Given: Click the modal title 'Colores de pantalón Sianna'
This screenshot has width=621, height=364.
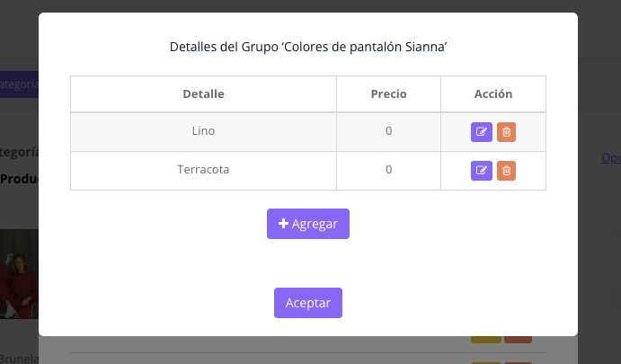Looking at the screenshot, I should [x=308, y=46].
